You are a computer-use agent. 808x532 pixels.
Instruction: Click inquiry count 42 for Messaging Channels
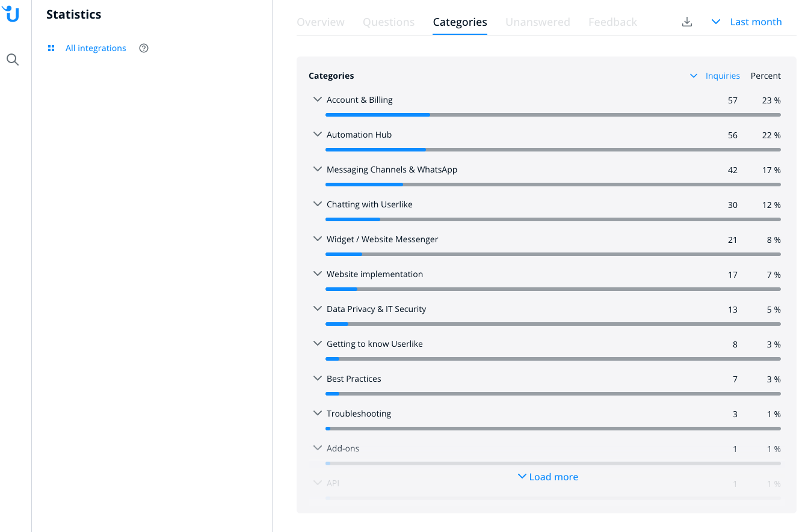click(732, 170)
